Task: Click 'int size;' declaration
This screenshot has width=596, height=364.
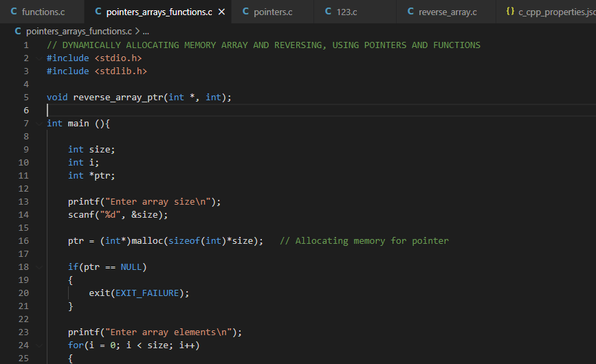Action: pos(91,150)
